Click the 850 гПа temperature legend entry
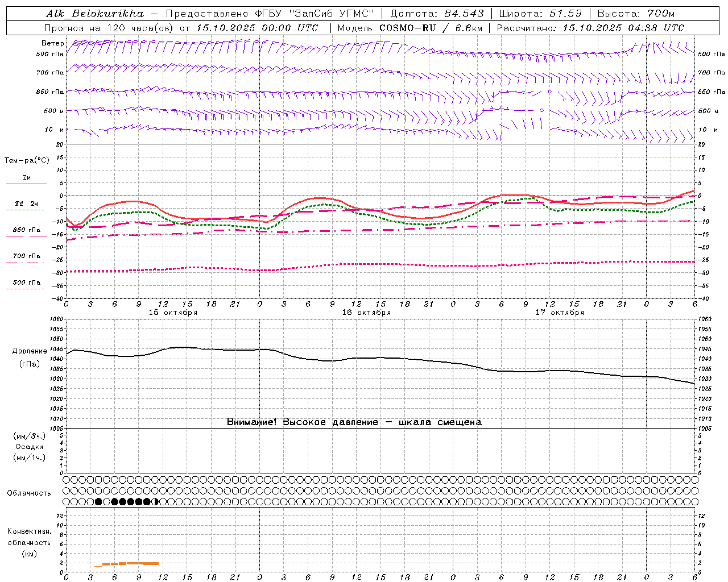 coord(26,230)
